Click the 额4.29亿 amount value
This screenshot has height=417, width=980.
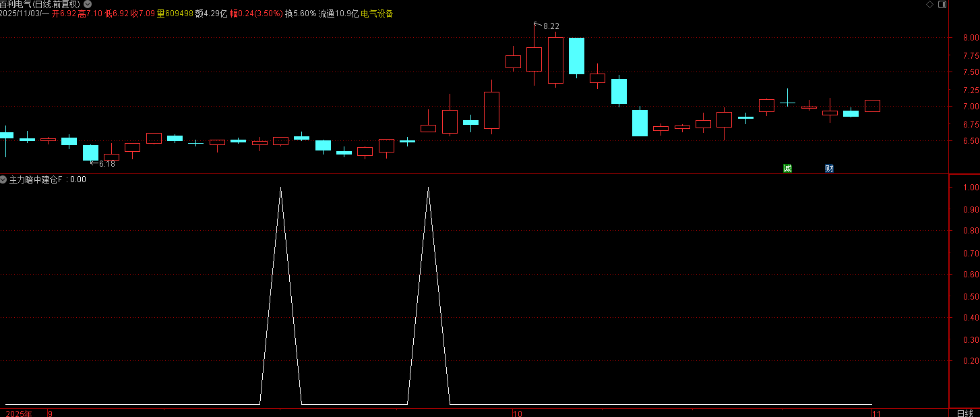[x=211, y=13]
